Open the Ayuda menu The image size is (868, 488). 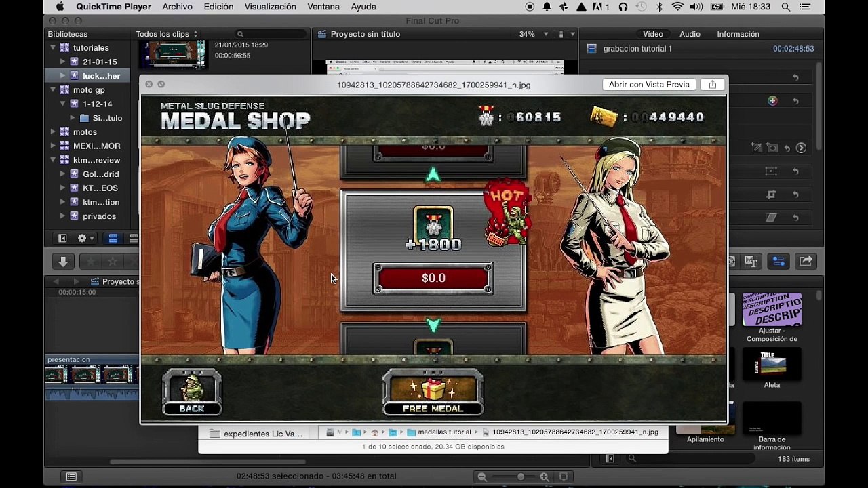click(x=363, y=7)
